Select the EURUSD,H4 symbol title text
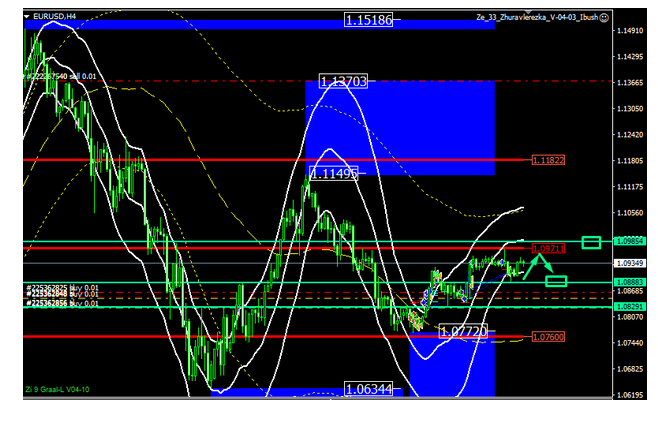The height and width of the screenshot is (423, 658). click(x=55, y=16)
